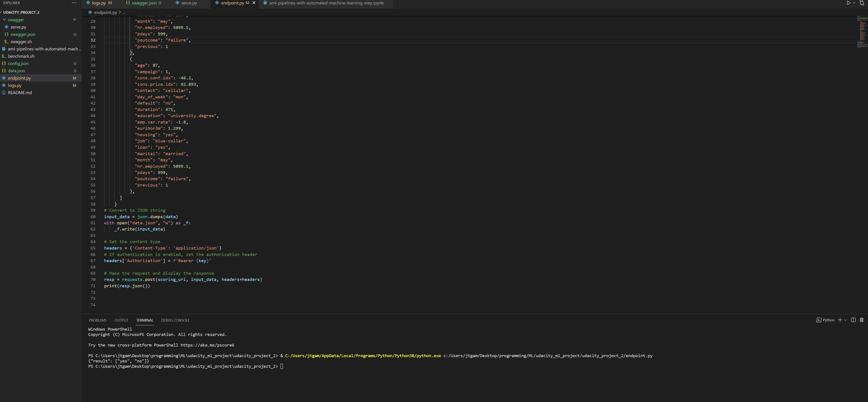Open the aka.ms/pscore6 PowerShell link
868x402 pixels.
[x=207, y=345]
